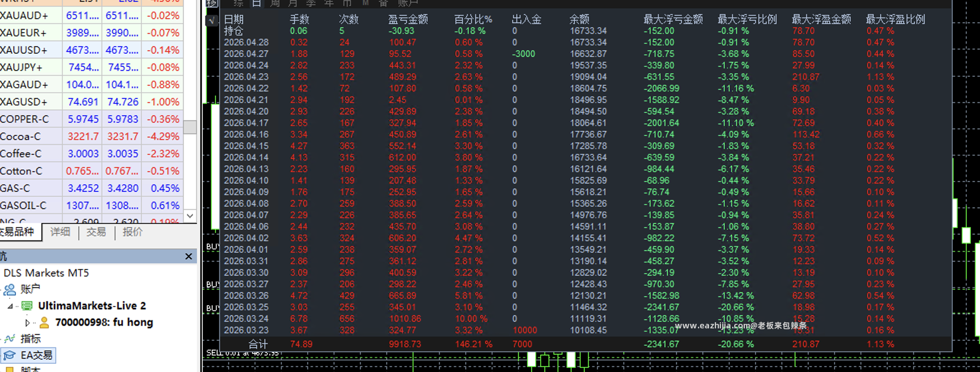Click the 最大浮盈金额 column header
Screen dimensions: 980x372
821,19
